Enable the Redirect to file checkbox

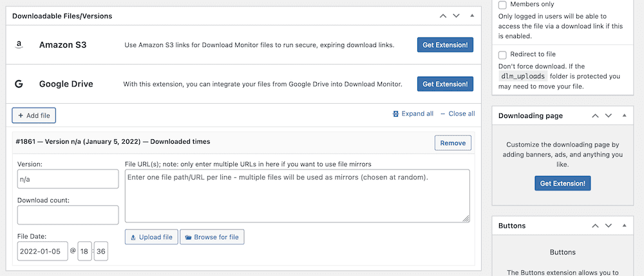coord(502,55)
